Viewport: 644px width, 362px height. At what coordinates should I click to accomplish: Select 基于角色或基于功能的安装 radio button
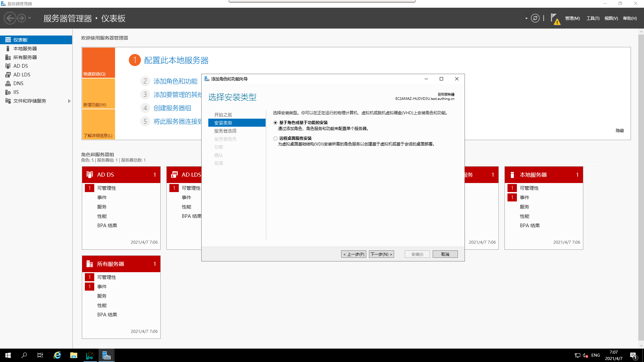(275, 123)
